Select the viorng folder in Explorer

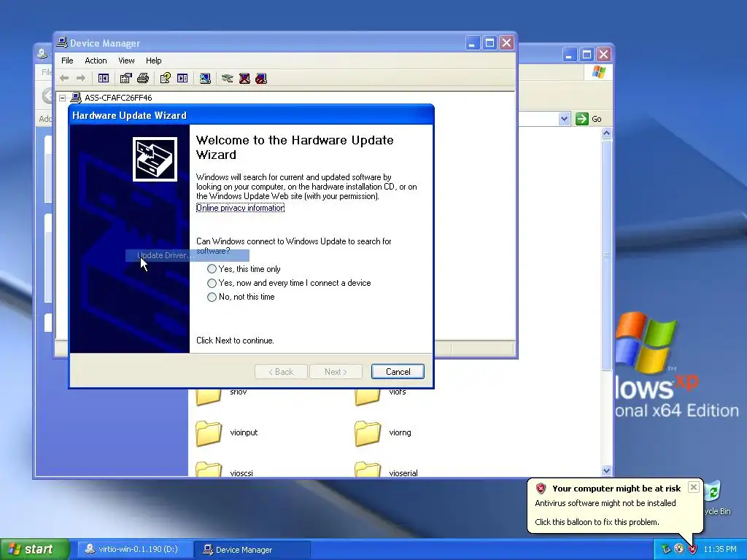(368, 433)
